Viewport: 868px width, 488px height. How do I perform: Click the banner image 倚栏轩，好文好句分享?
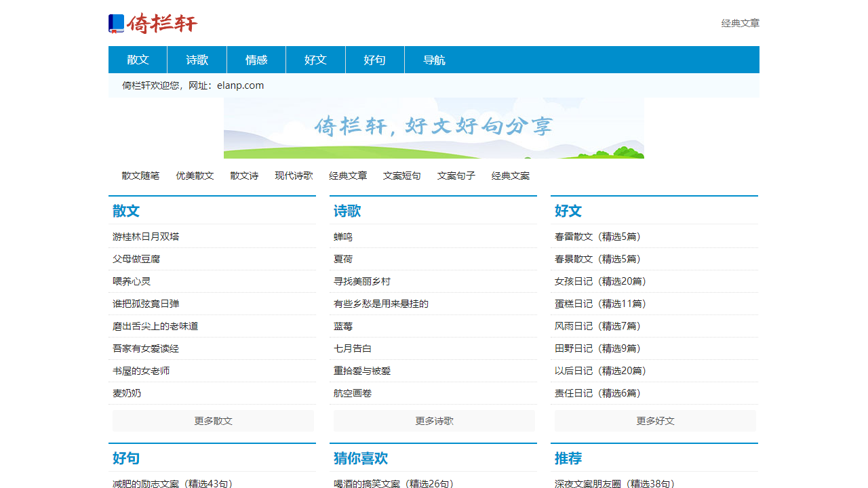(433, 127)
